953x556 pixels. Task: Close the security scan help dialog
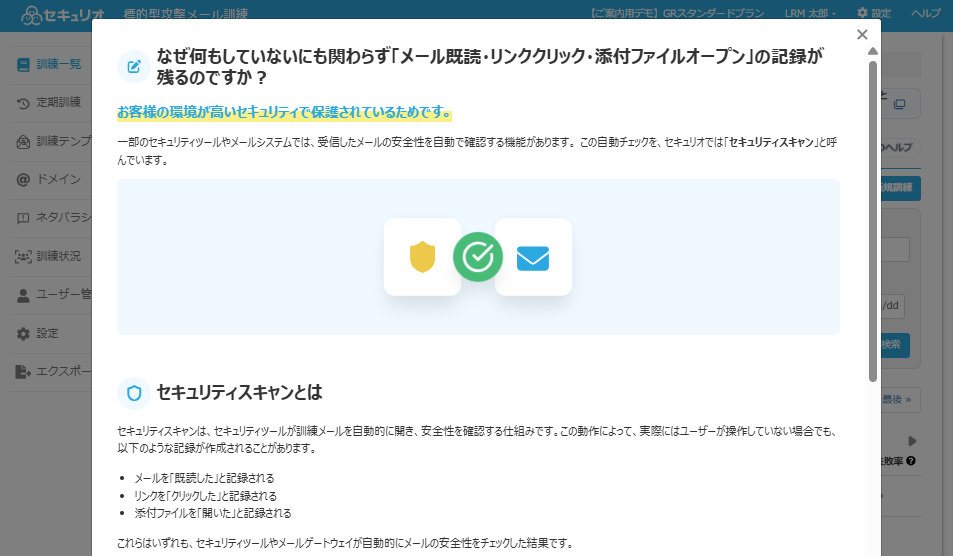[x=862, y=35]
